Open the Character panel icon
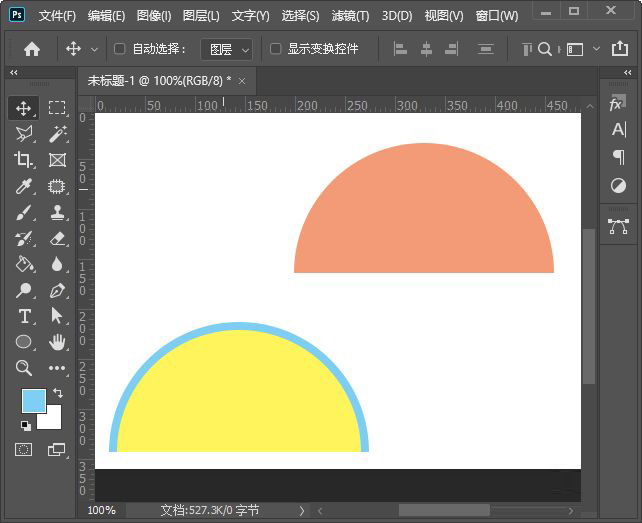This screenshot has height=523, width=642. click(x=618, y=130)
